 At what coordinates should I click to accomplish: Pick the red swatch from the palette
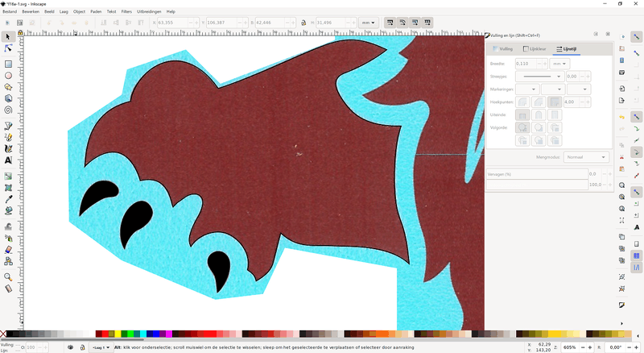pyautogui.click(x=105, y=334)
